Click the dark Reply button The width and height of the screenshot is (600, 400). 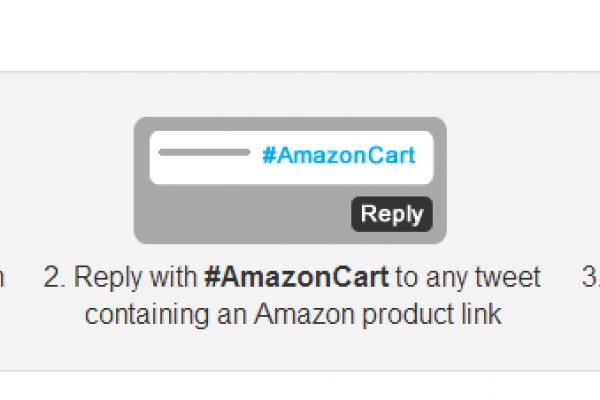(392, 214)
